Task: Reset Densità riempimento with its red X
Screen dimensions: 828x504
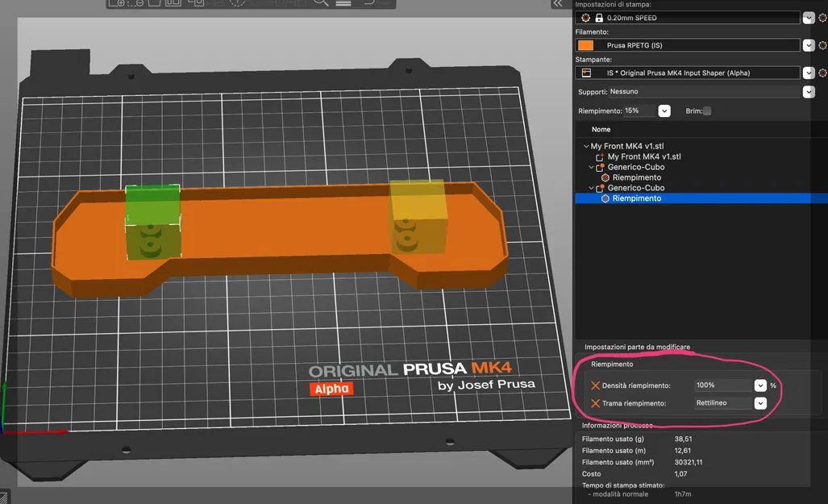Action: 595,385
